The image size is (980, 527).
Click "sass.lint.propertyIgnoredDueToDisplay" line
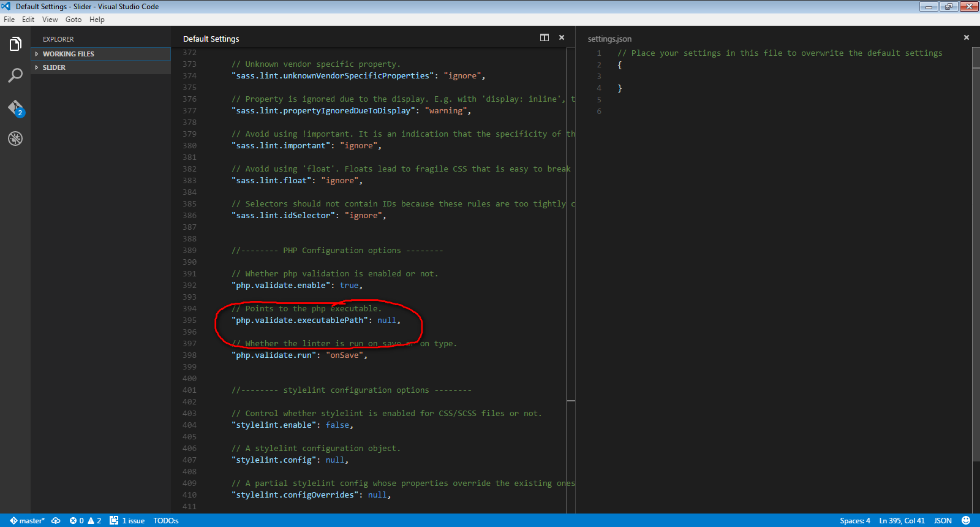352,111
